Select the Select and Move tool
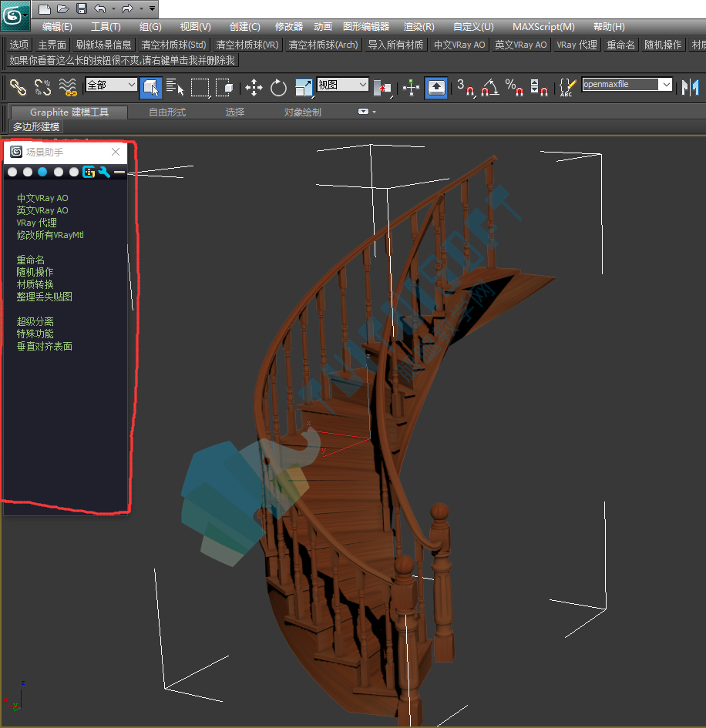The image size is (706, 728). [x=254, y=87]
